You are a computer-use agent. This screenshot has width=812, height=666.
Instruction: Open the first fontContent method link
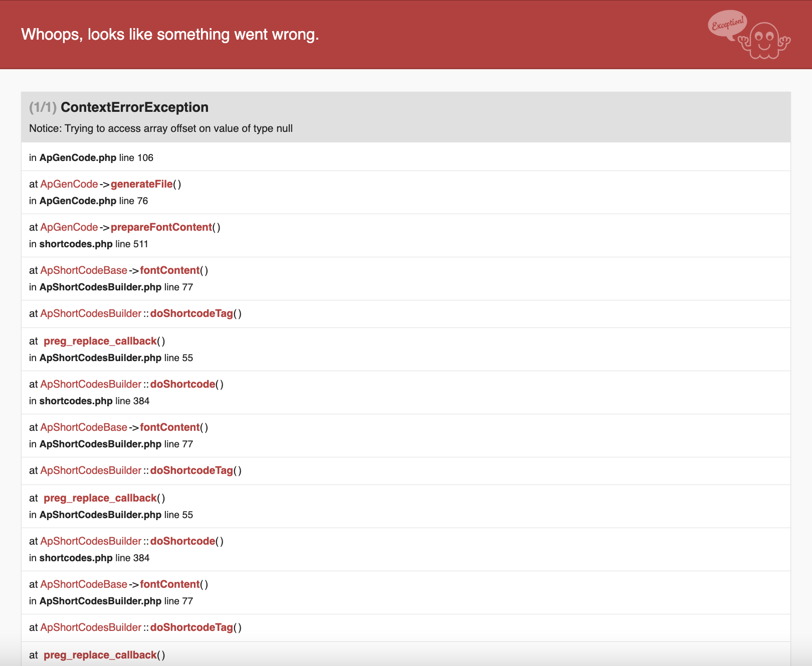tap(169, 270)
